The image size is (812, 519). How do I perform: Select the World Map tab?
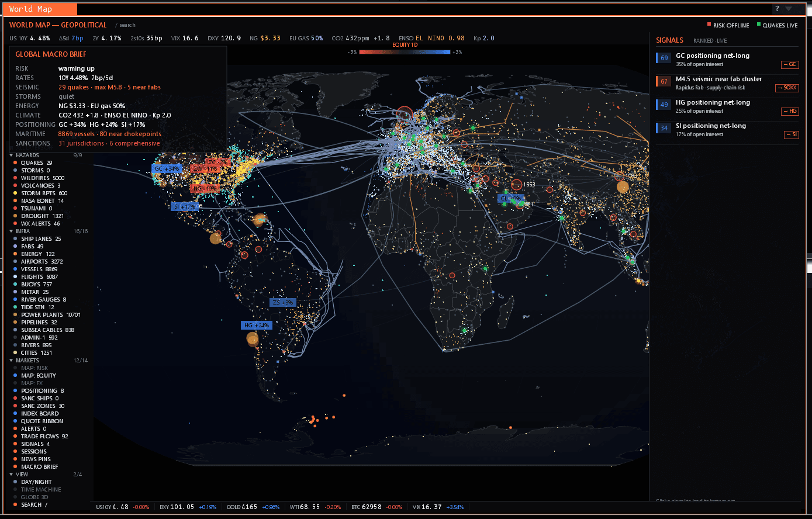coord(39,9)
